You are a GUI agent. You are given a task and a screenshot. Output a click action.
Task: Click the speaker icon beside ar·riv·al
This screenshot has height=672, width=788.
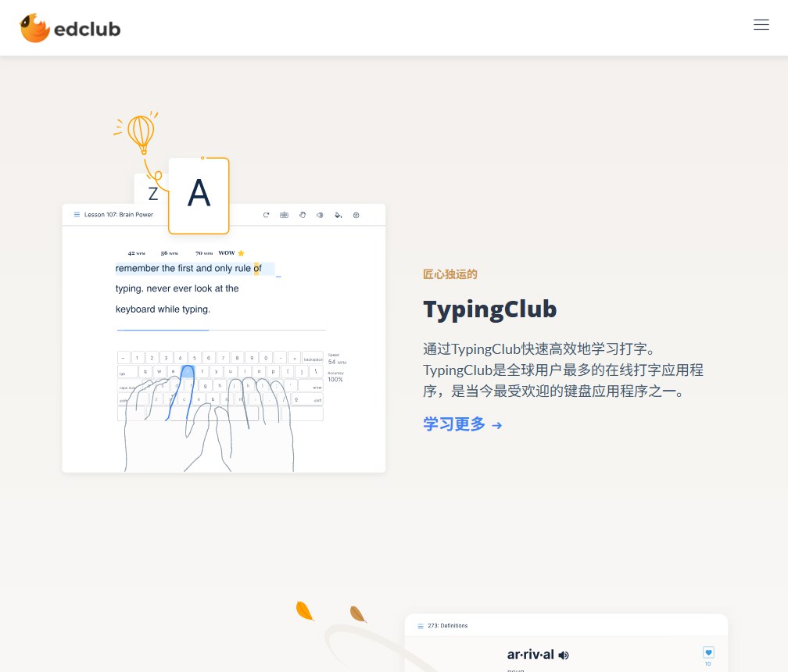click(564, 655)
